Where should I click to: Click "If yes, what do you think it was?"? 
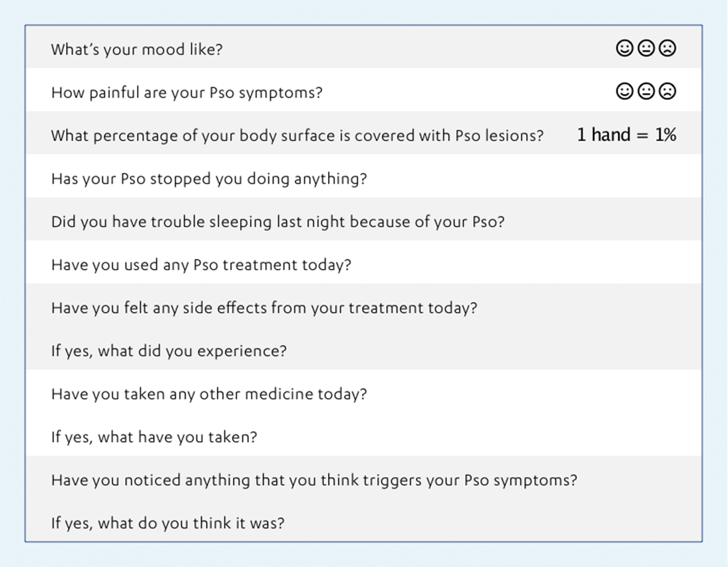167,523
